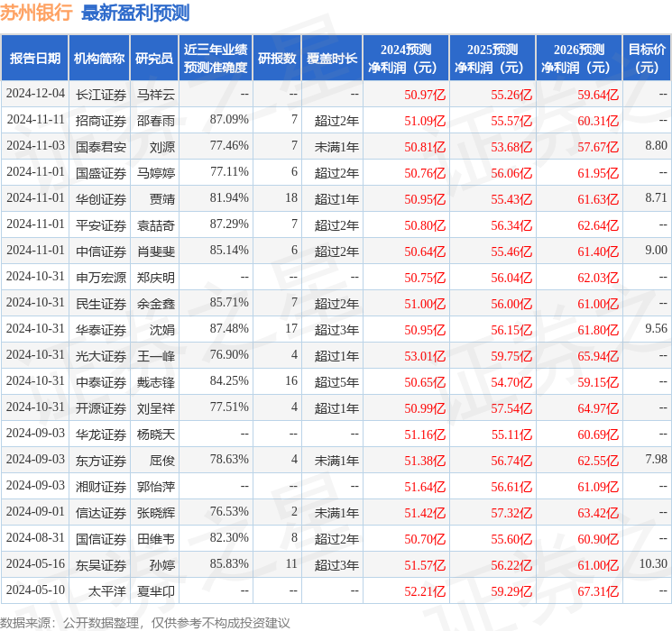Click analyst name 贾靖

click(162, 199)
